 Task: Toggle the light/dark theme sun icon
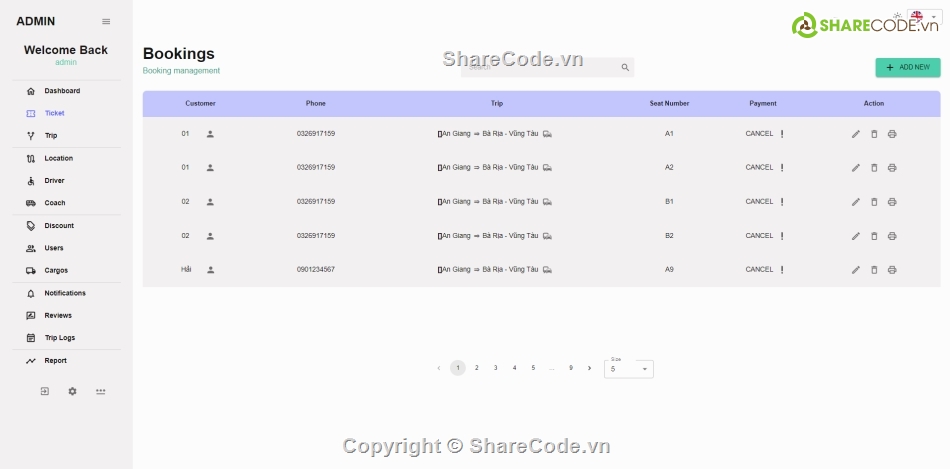tap(897, 16)
